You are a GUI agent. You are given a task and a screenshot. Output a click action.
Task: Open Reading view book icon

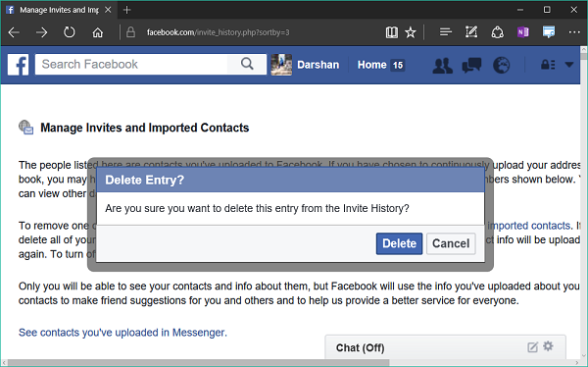click(391, 32)
